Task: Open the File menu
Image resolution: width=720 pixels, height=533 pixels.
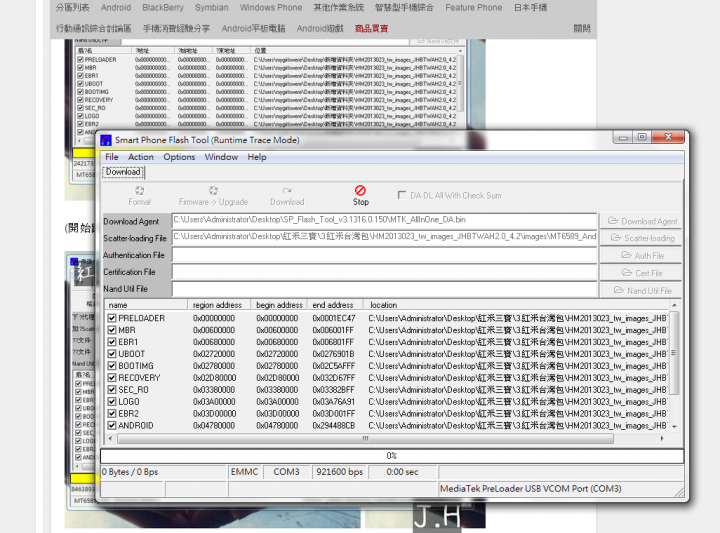Action: coord(112,157)
